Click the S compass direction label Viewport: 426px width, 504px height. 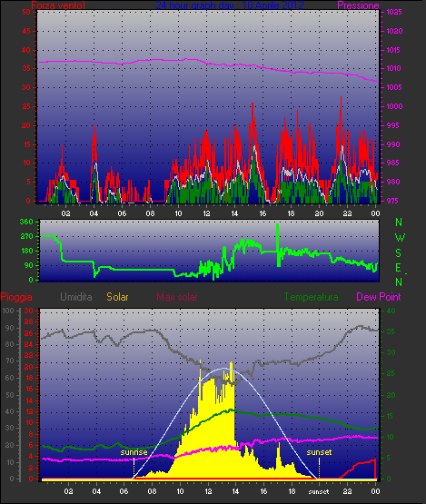tap(399, 253)
